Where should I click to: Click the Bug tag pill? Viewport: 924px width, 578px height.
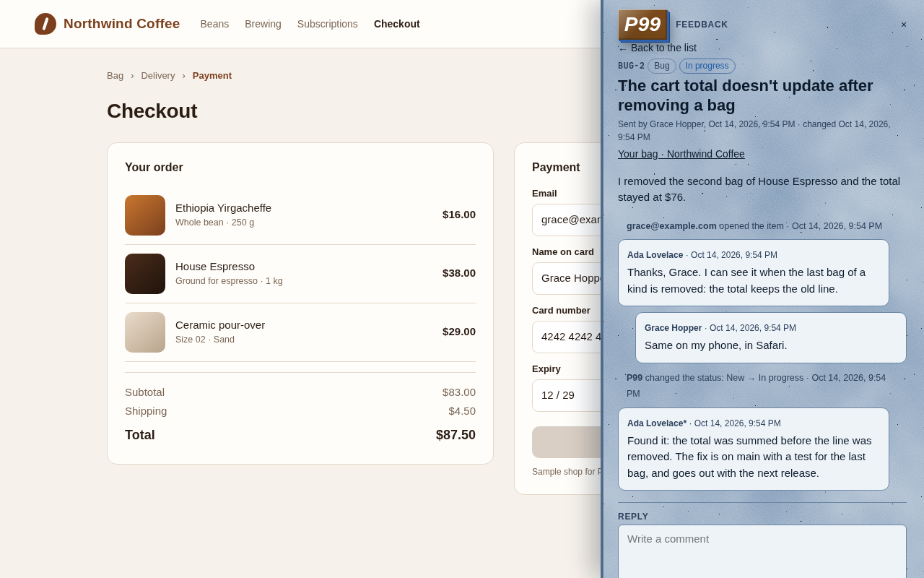[x=662, y=66]
